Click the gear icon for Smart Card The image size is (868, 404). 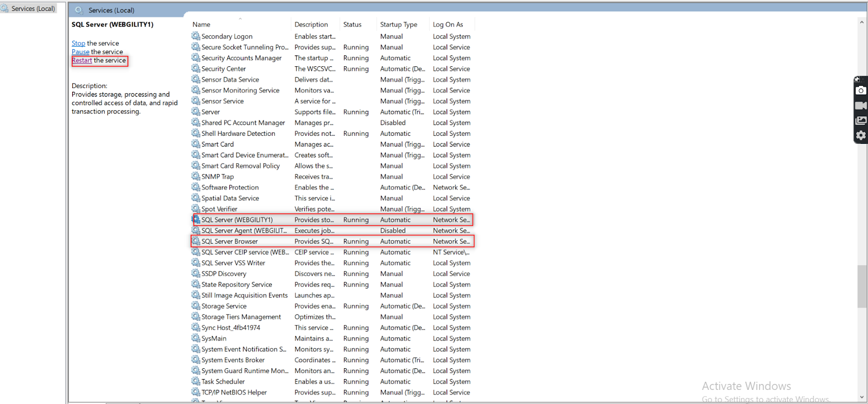coord(196,144)
